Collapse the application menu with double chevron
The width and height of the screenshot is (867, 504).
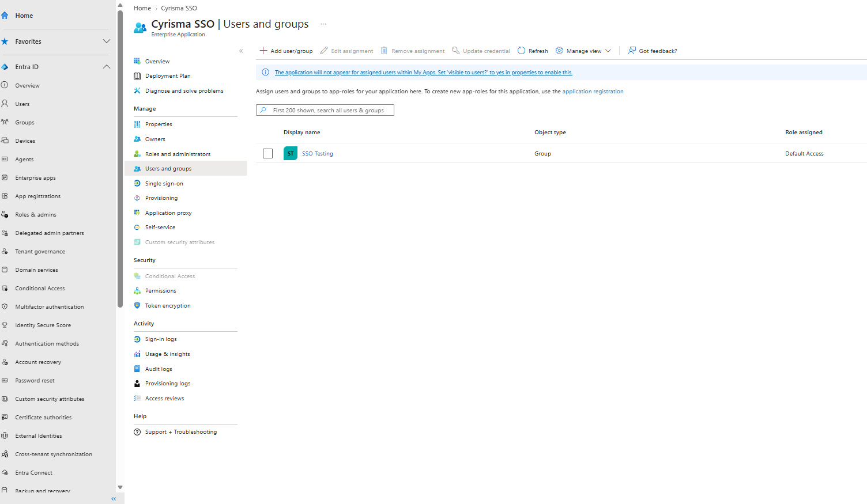(x=241, y=51)
